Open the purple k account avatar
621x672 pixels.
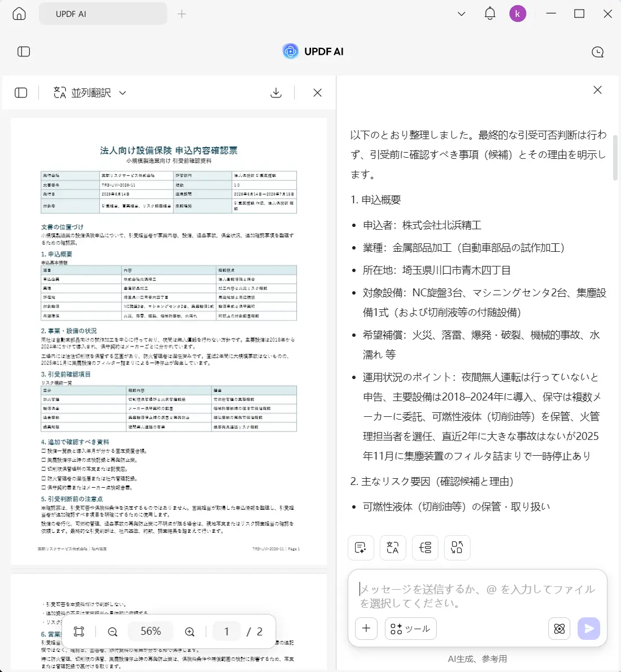pyautogui.click(x=518, y=14)
